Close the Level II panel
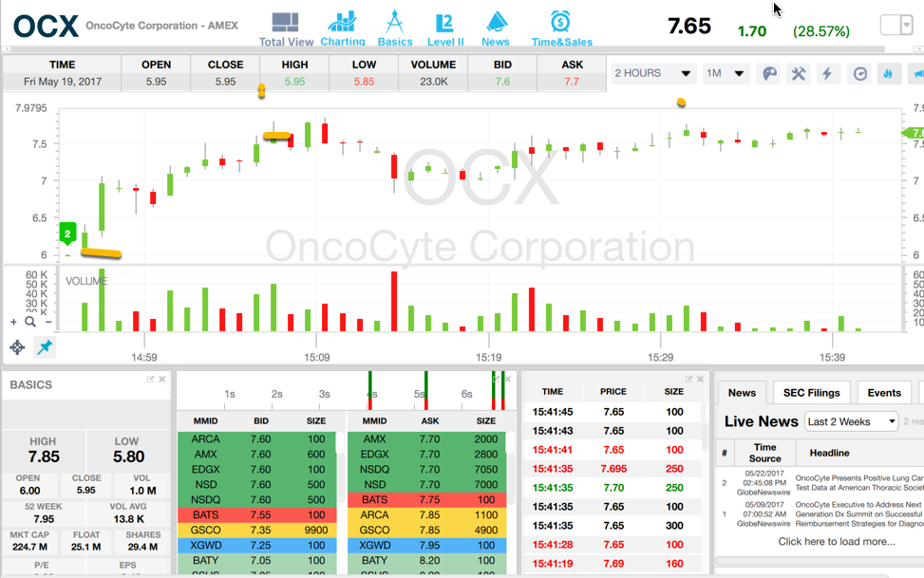The width and height of the screenshot is (924, 578). pos(507,380)
